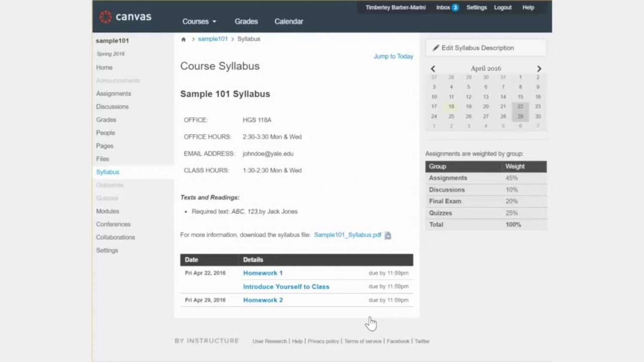
Task: Open the Twitter footer link
Action: 422,341
